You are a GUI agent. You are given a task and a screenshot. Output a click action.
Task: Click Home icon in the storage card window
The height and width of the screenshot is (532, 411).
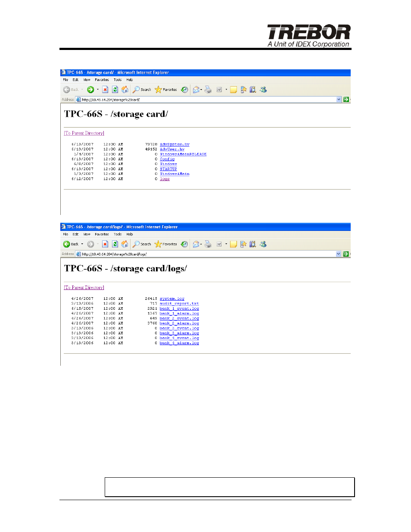[x=125, y=90]
